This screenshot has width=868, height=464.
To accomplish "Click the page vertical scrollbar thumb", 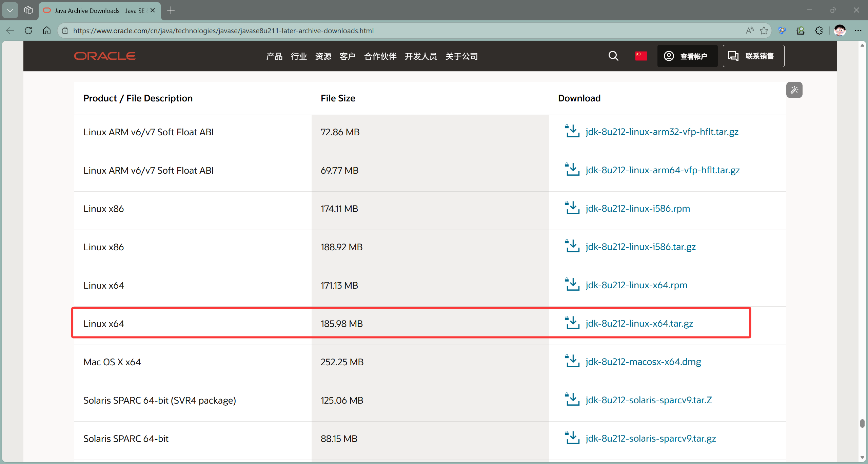I will coord(862,423).
